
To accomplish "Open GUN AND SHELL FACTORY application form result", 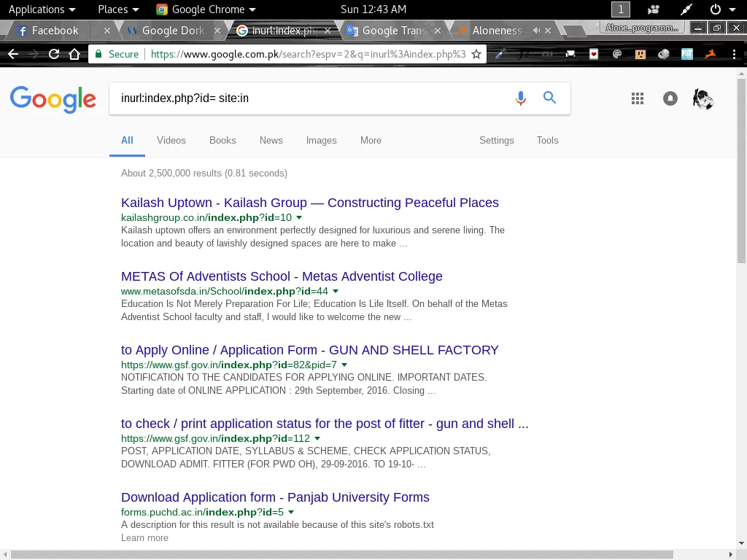I will point(309,350).
